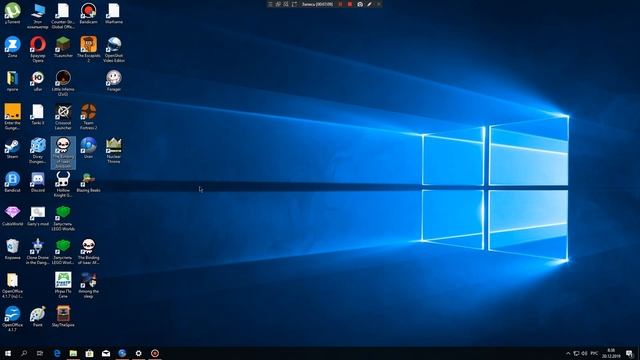The width and height of the screenshot is (640, 360).
Task: Select the Team Fortress 2 shortcut
Action: pos(88,117)
